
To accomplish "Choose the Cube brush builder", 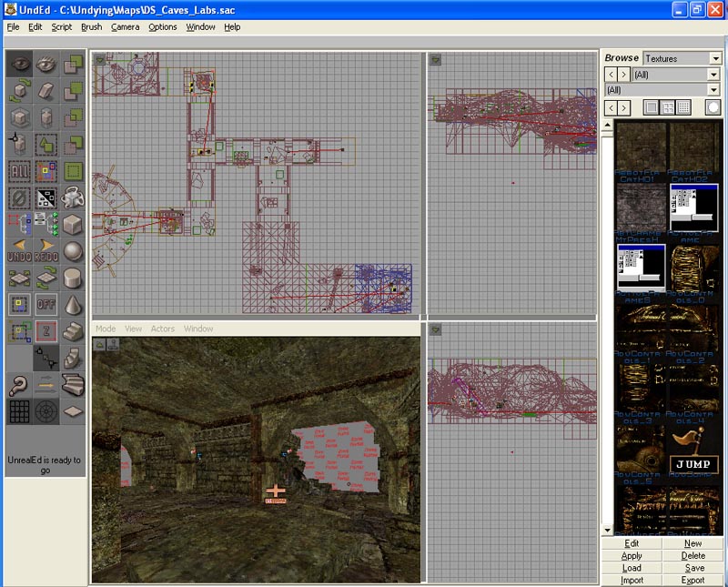I will (73, 225).
